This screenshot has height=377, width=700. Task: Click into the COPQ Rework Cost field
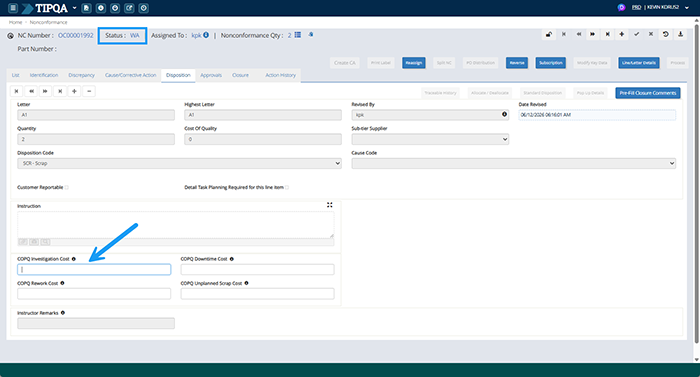[94, 293]
